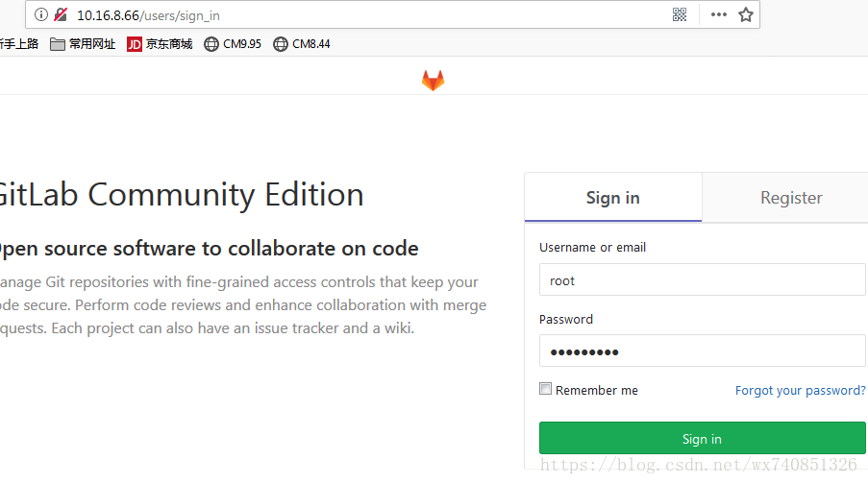Viewport: 868px width, 484px height.
Task: Click the Forgot your password? link
Action: 800,391
